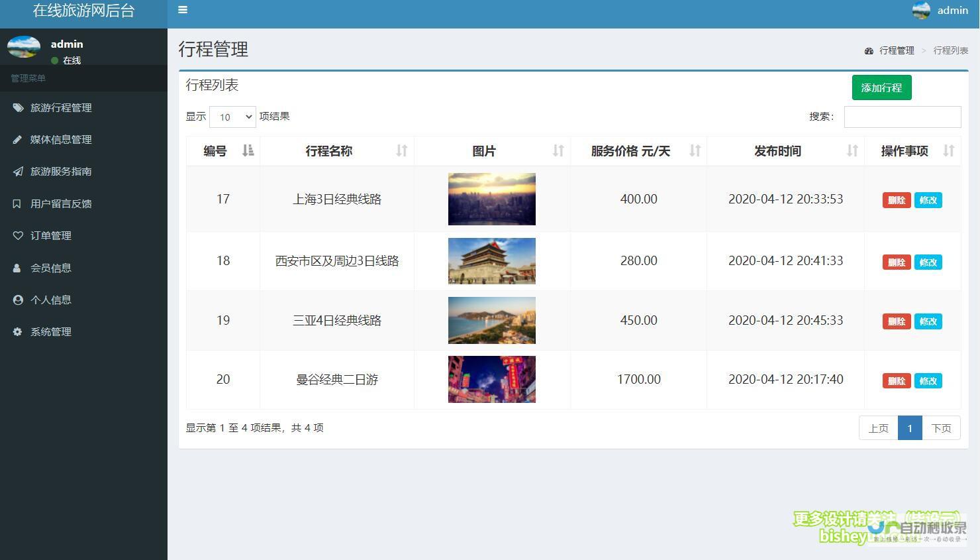Go to next page 下页
980x560 pixels.
(x=941, y=428)
